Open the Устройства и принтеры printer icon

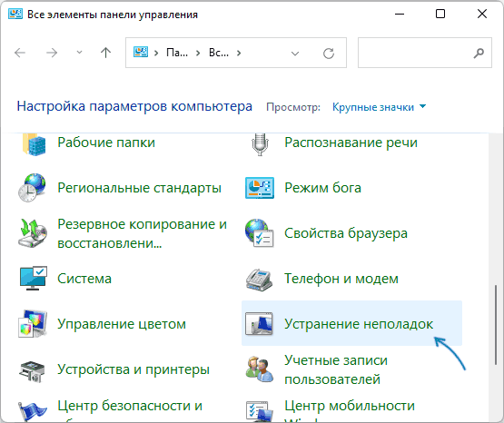[x=32, y=371]
